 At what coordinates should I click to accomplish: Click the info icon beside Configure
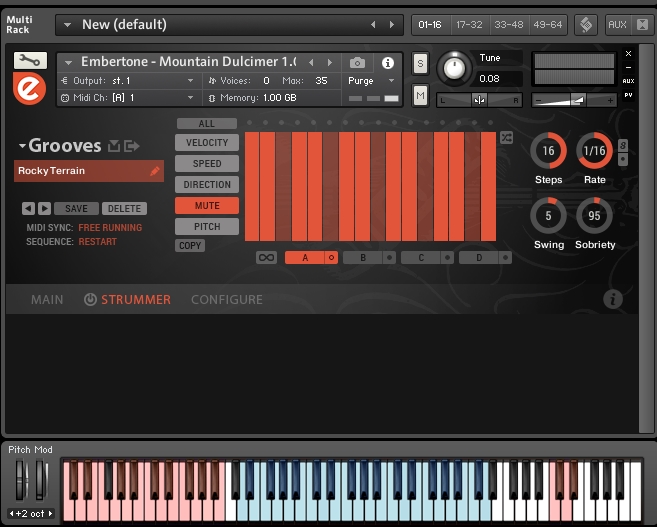click(613, 299)
